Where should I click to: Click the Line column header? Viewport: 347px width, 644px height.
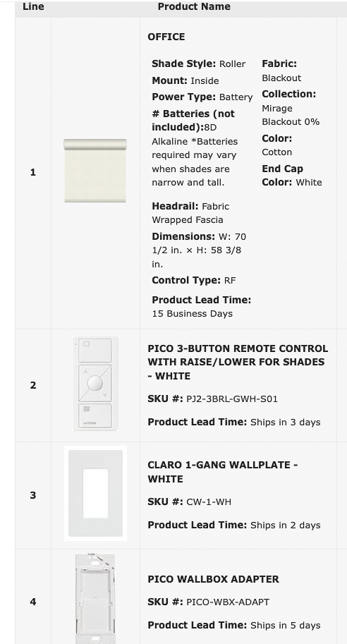(x=33, y=6)
